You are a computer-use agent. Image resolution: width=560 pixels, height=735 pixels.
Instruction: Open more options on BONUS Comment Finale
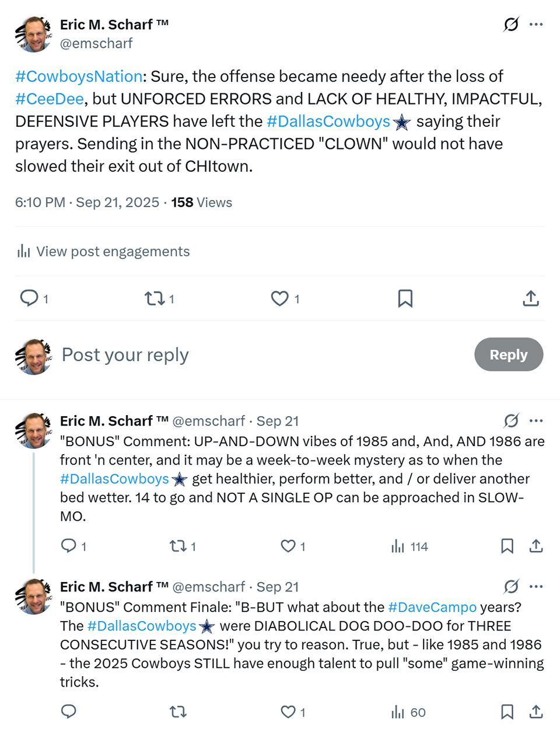(x=536, y=587)
